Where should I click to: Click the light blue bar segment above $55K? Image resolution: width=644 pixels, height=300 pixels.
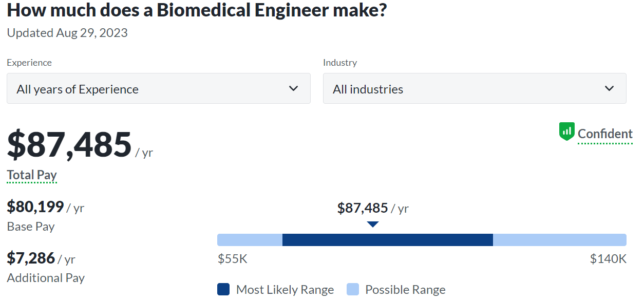(x=250, y=240)
